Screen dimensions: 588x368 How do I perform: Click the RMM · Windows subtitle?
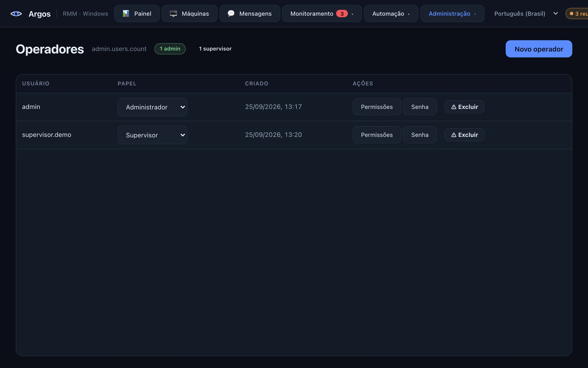[x=86, y=14]
